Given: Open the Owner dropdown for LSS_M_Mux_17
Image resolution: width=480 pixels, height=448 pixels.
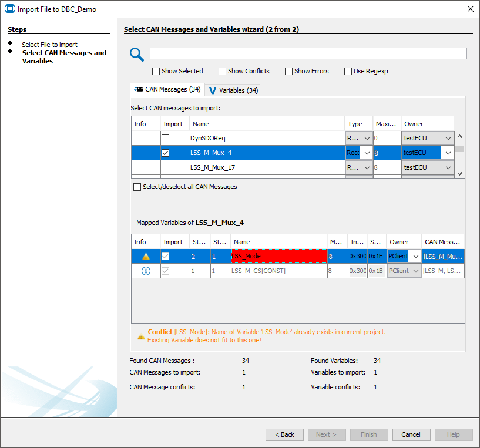Looking at the screenshot, I should coord(449,167).
